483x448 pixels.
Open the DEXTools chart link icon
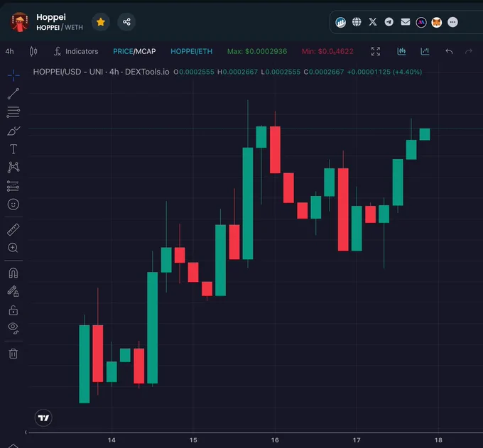pos(340,22)
